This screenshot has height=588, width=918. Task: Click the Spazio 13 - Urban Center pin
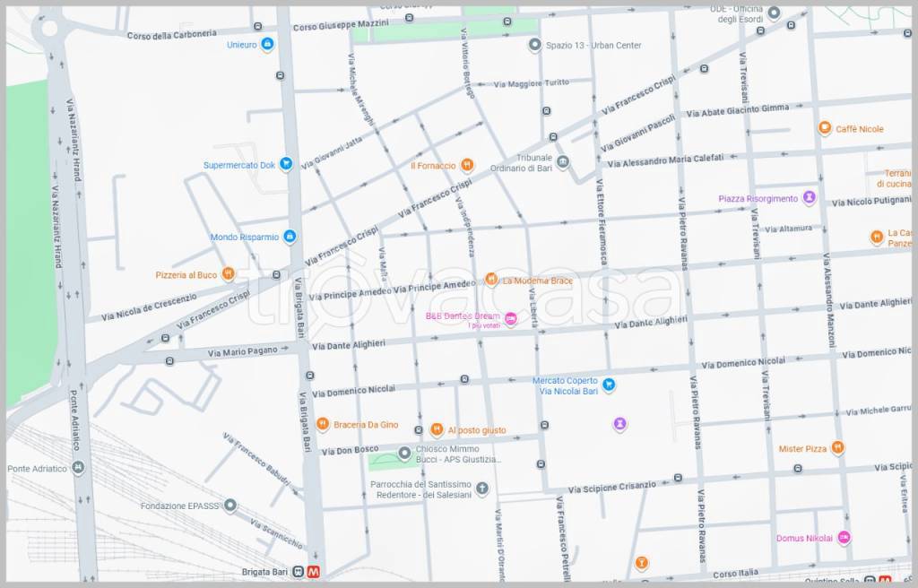tap(534, 45)
